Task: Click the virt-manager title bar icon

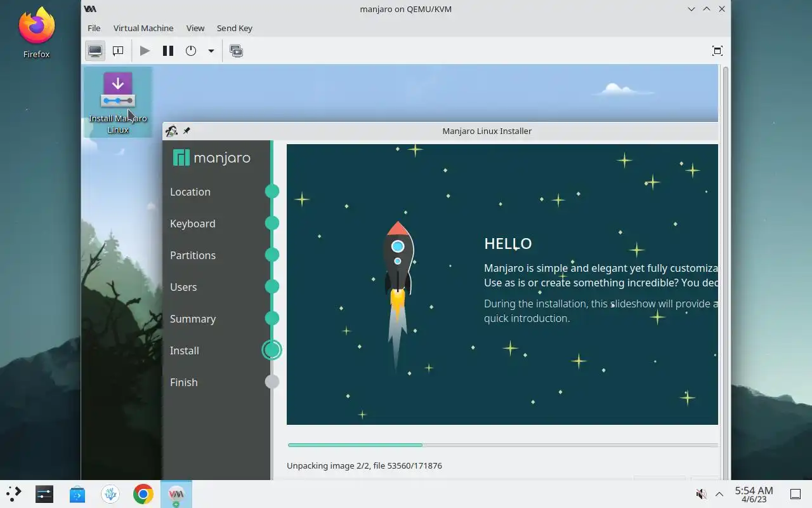Action: (x=90, y=9)
